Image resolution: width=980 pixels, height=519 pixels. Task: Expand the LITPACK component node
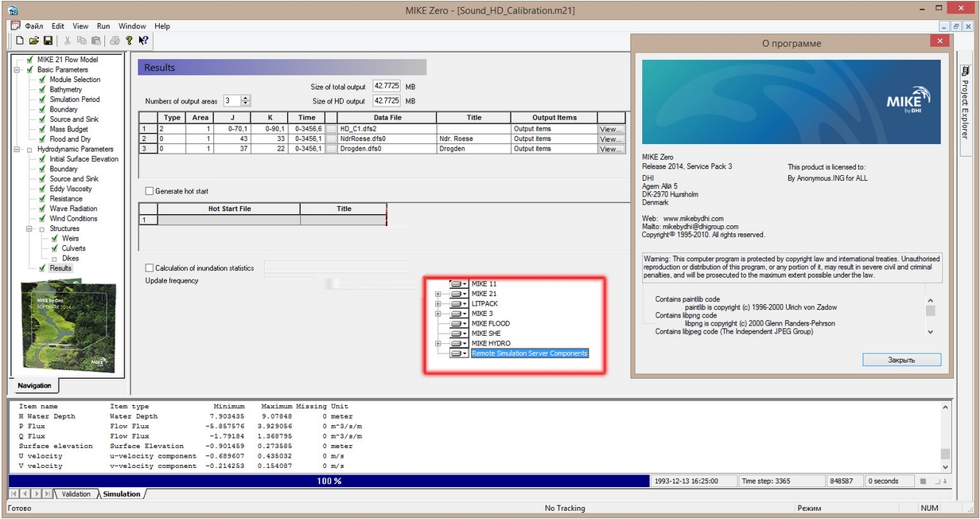pyautogui.click(x=437, y=304)
